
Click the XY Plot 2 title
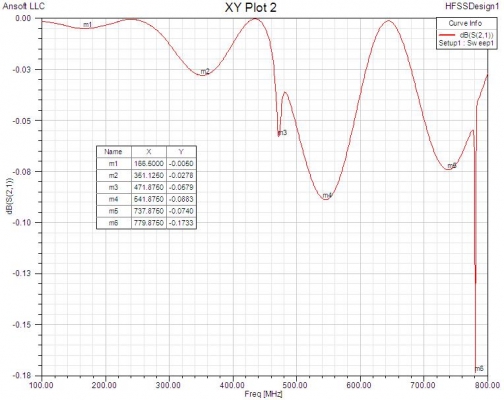click(x=251, y=8)
